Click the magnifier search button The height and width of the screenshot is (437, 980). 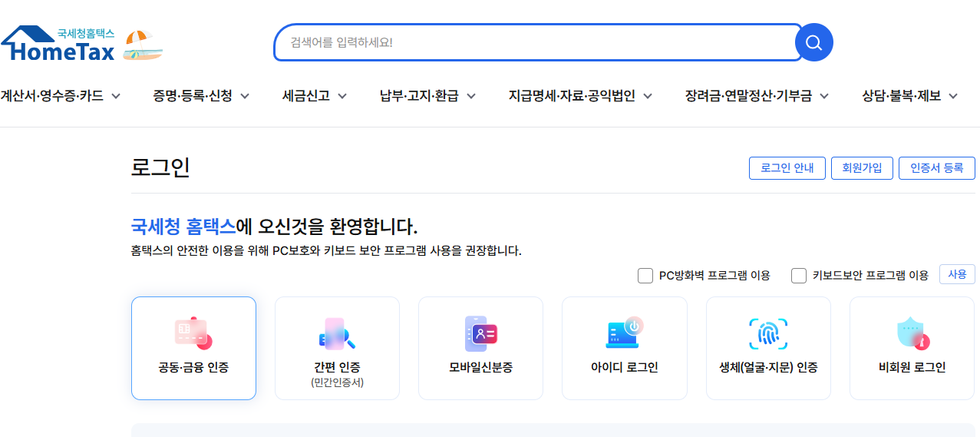pos(813,42)
